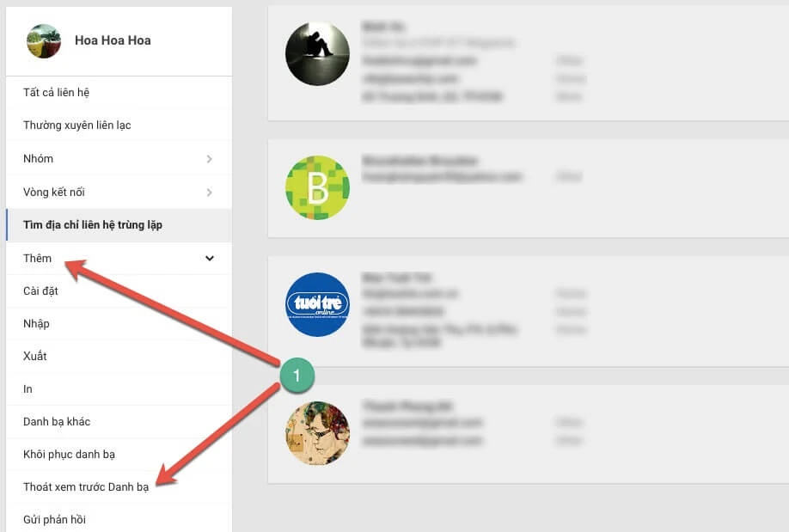This screenshot has height=532, width=789.
Task: Click Nhập to import contacts
Action: [x=119, y=324]
